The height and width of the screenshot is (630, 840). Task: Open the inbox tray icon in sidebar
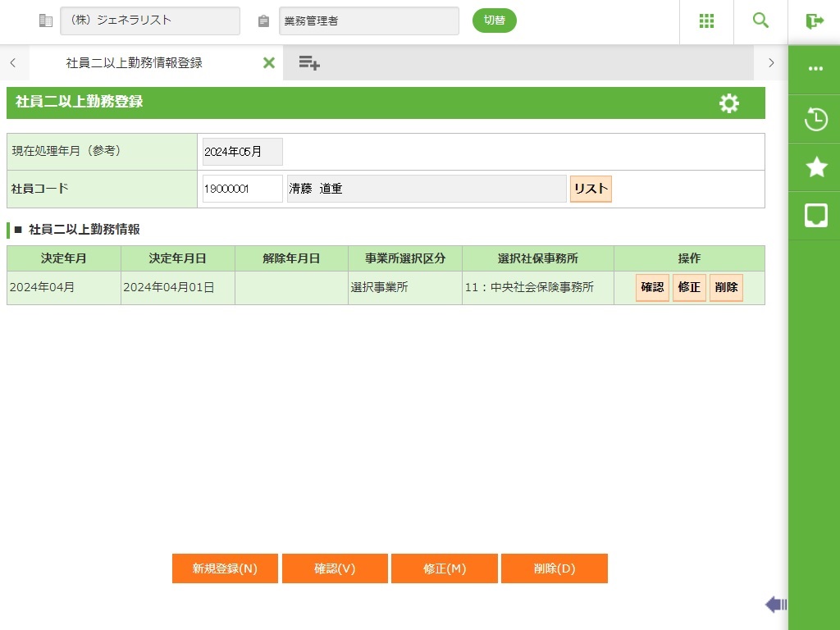pos(815,216)
